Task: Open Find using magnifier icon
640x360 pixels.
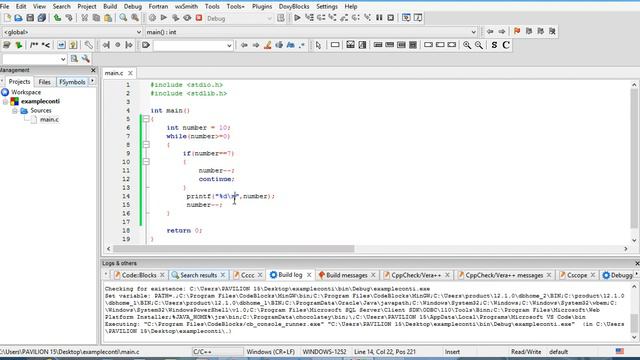Action: tap(123, 18)
